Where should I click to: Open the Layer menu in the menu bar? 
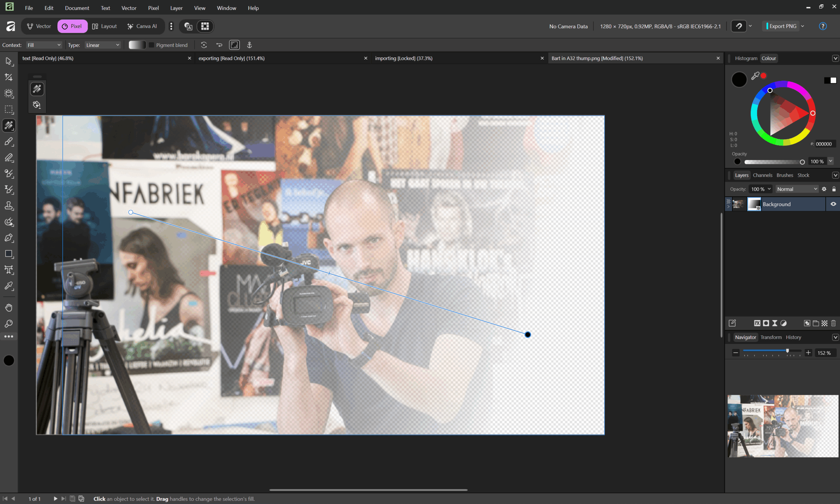[176, 8]
